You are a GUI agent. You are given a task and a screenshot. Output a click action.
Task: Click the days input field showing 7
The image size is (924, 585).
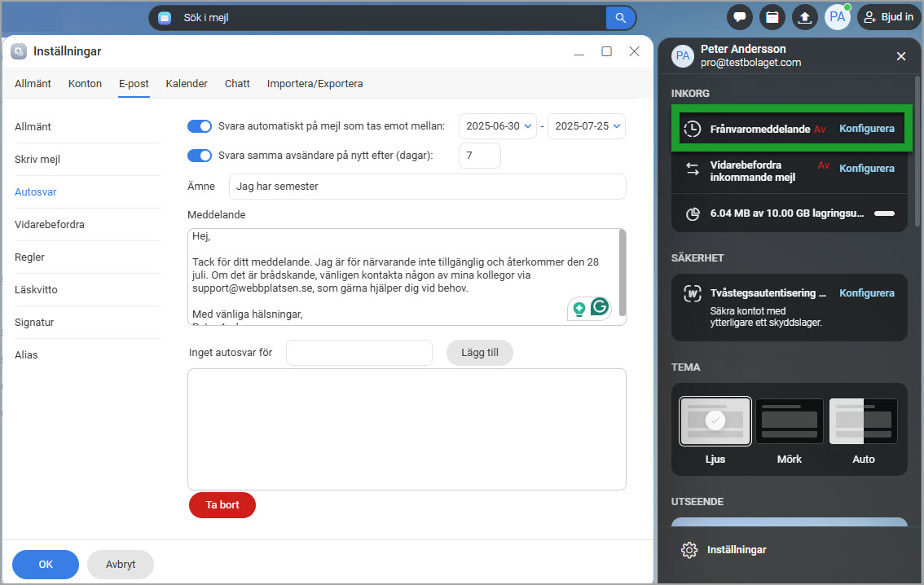[x=480, y=156]
